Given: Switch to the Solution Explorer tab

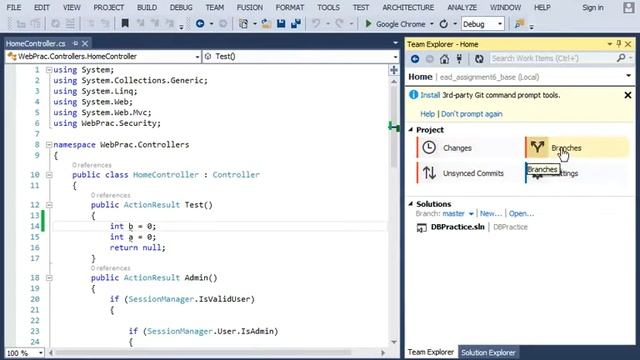Looking at the screenshot, I should (x=488, y=352).
